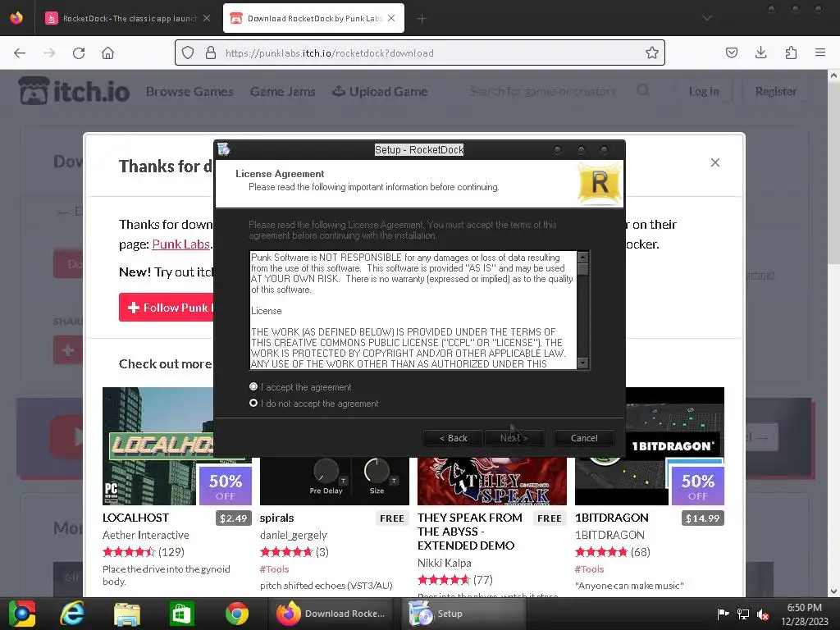
Task: Open the Firefox hamburger menu
Action: (820, 52)
